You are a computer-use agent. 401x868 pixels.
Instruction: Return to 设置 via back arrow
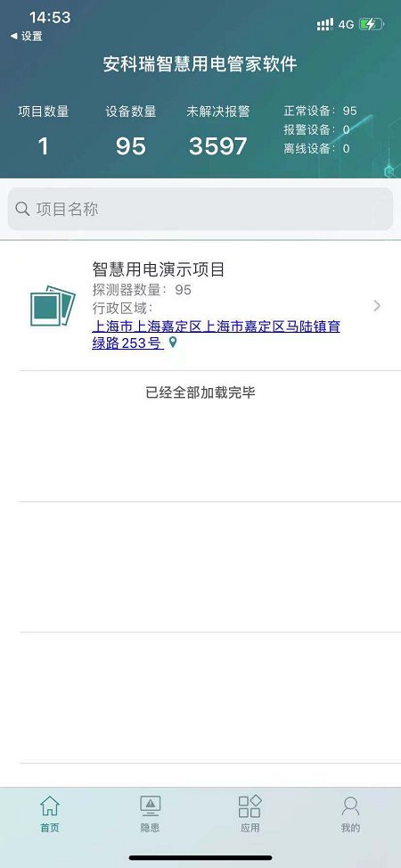click(27, 37)
